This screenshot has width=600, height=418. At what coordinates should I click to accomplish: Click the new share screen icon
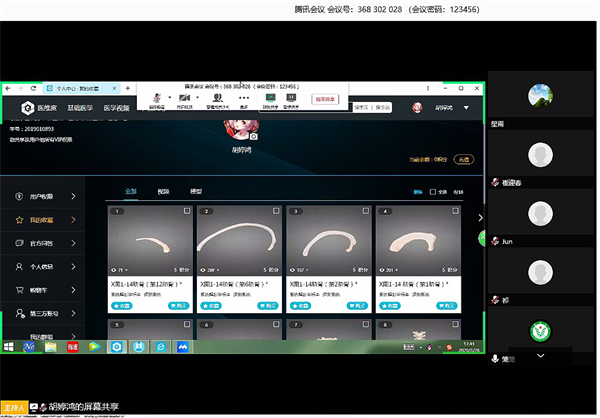271,98
